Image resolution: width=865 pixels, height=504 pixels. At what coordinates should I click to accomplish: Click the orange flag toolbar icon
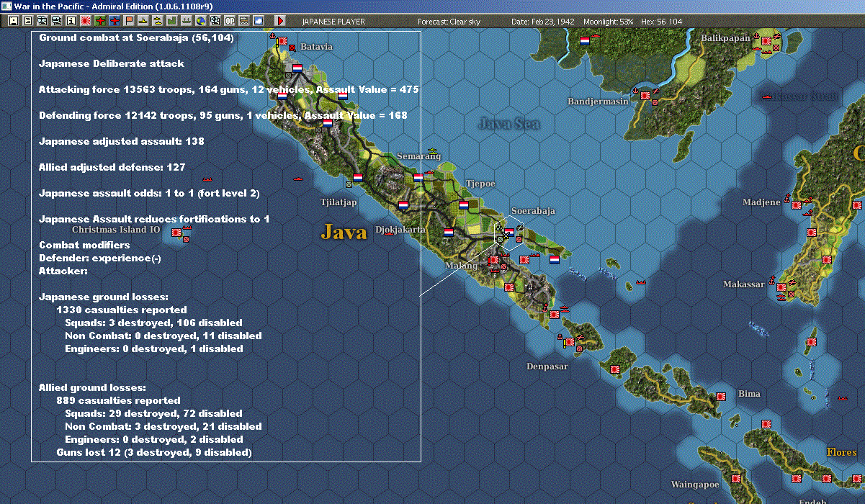coord(128,21)
